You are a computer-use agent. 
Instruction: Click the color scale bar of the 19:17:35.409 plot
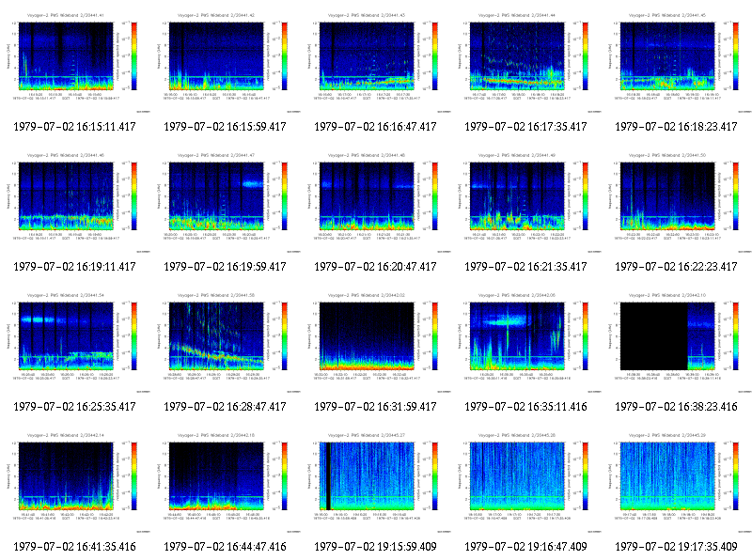click(736, 475)
